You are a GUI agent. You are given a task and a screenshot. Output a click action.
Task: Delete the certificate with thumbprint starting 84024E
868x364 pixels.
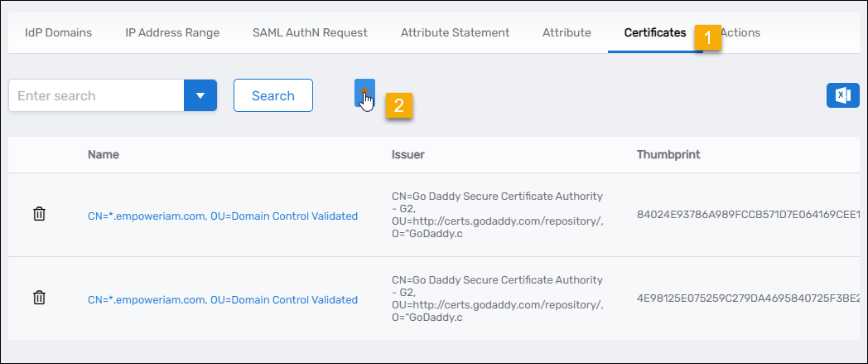coord(39,214)
